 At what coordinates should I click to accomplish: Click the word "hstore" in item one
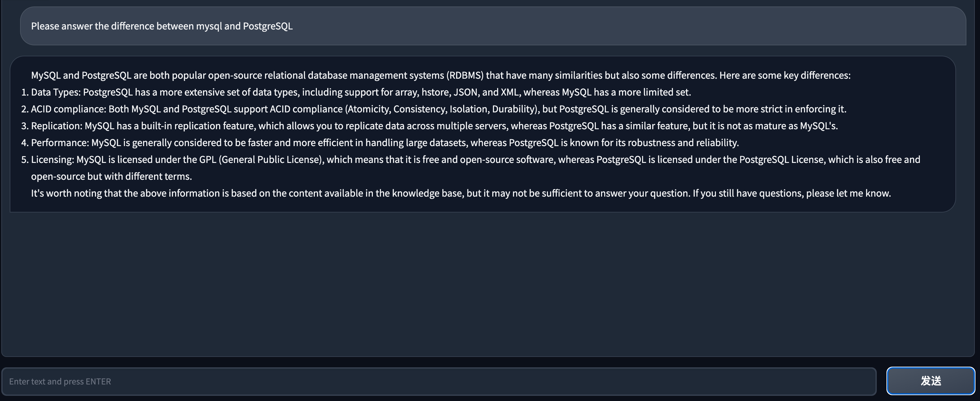point(435,92)
